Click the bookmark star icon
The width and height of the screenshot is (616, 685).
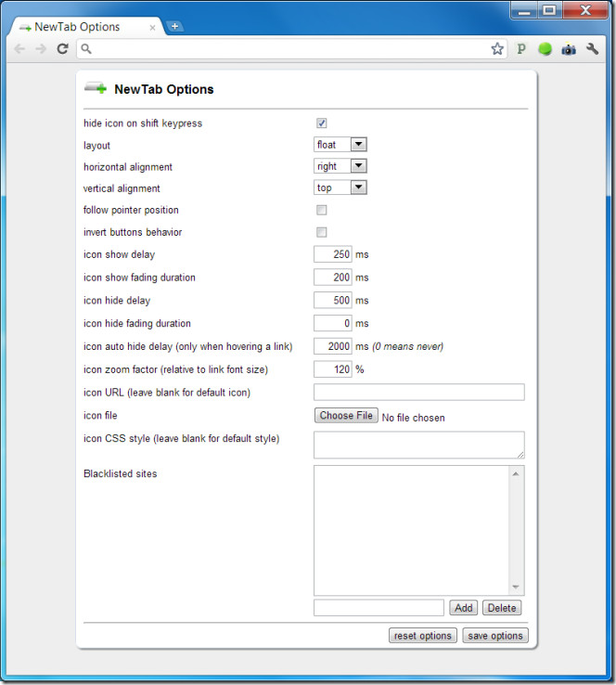click(497, 49)
